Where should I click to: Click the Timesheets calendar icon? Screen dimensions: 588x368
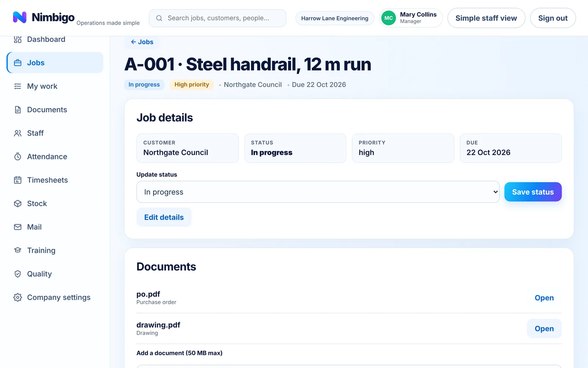(18, 180)
